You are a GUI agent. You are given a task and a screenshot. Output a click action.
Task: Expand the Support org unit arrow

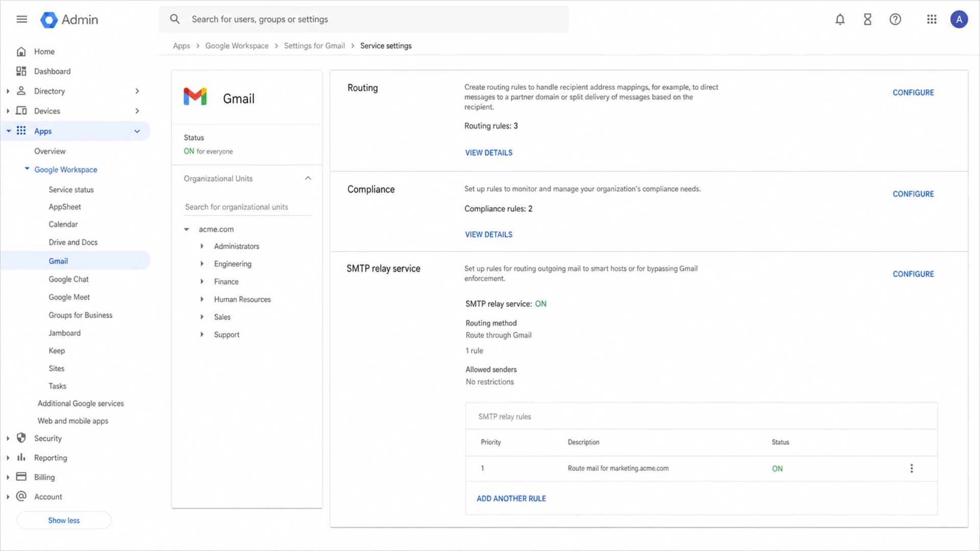pyautogui.click(x=202, y=335)
